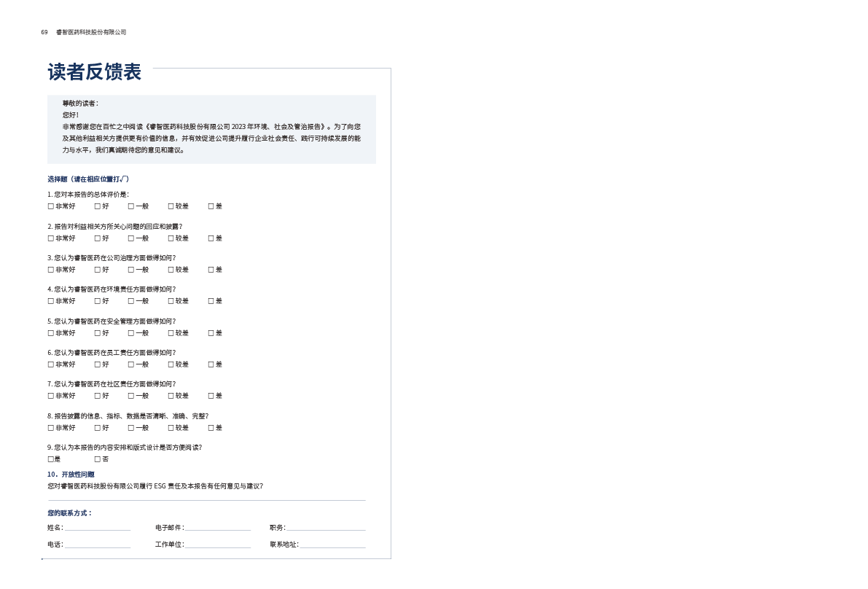This screenshot has width=868, height=589.
Task: Click the 工作单位 blank field
Action: coord(218,545)
